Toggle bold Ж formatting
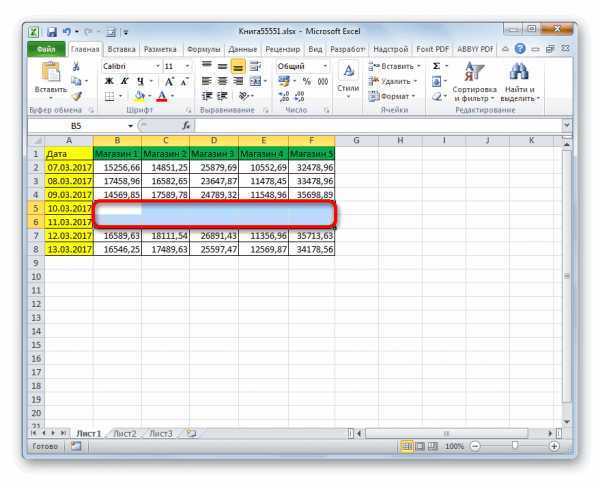 tap(109, 81)
